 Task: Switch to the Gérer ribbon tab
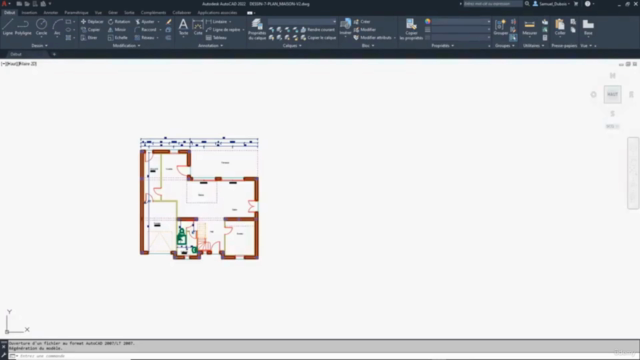113,13
